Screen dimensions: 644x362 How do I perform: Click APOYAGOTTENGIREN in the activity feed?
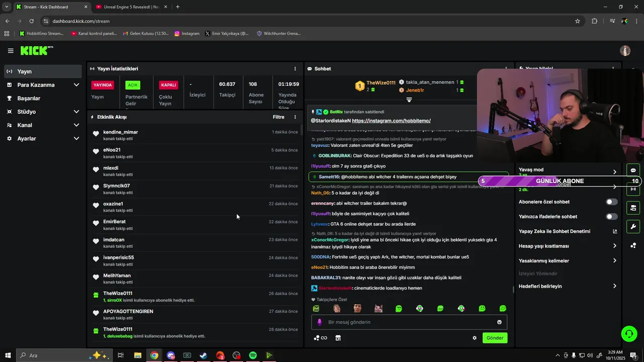(x=128, y=312)
